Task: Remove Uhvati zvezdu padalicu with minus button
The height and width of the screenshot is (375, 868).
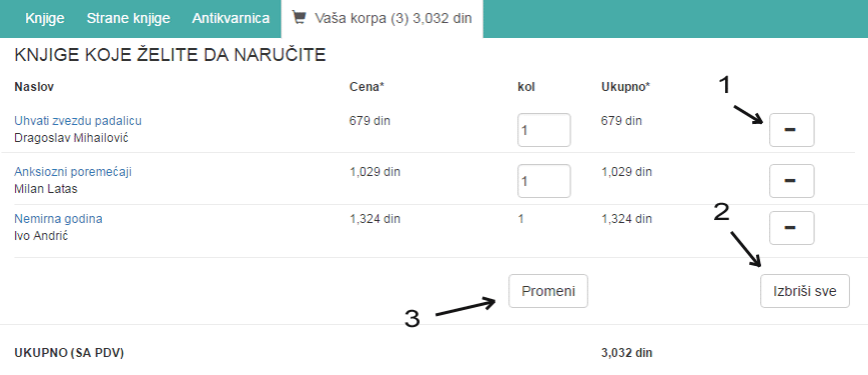Action: pos(792,130)
